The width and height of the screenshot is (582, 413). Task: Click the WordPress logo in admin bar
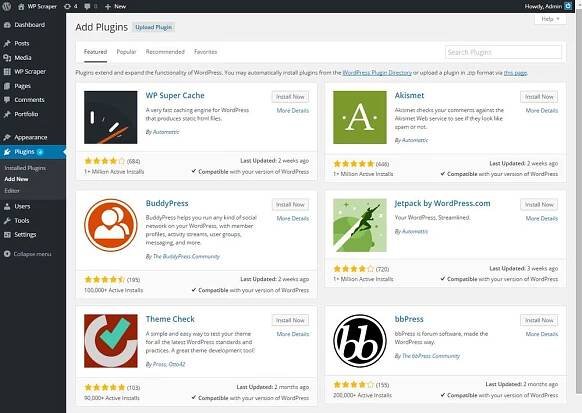click(x=7, y=6)
